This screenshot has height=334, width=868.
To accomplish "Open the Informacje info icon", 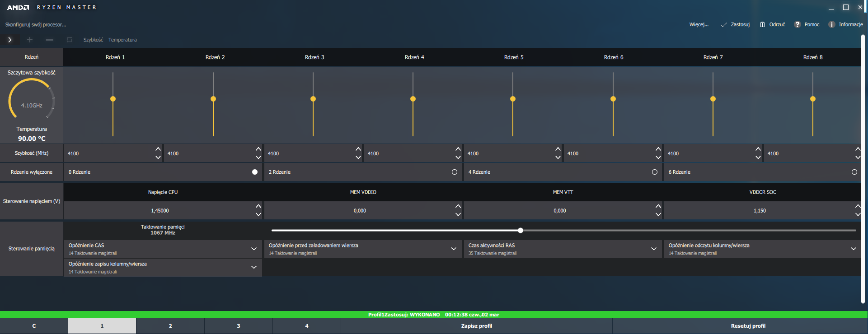I will 831,24.
